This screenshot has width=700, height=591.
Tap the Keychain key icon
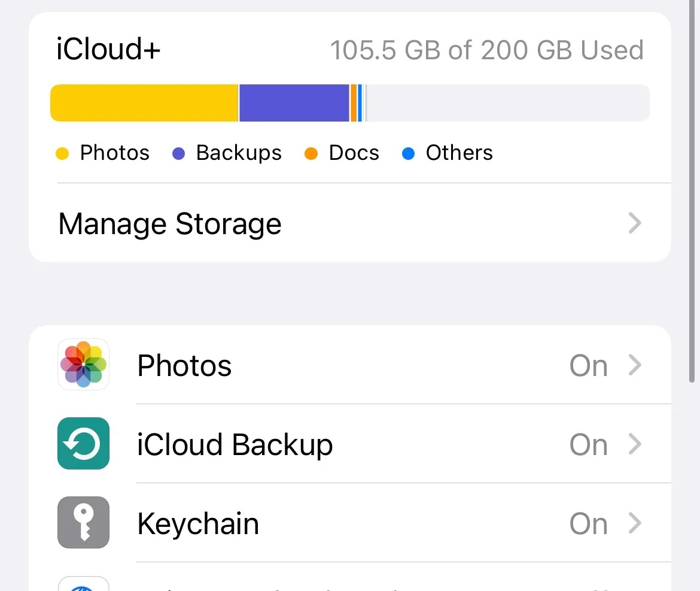84,523
